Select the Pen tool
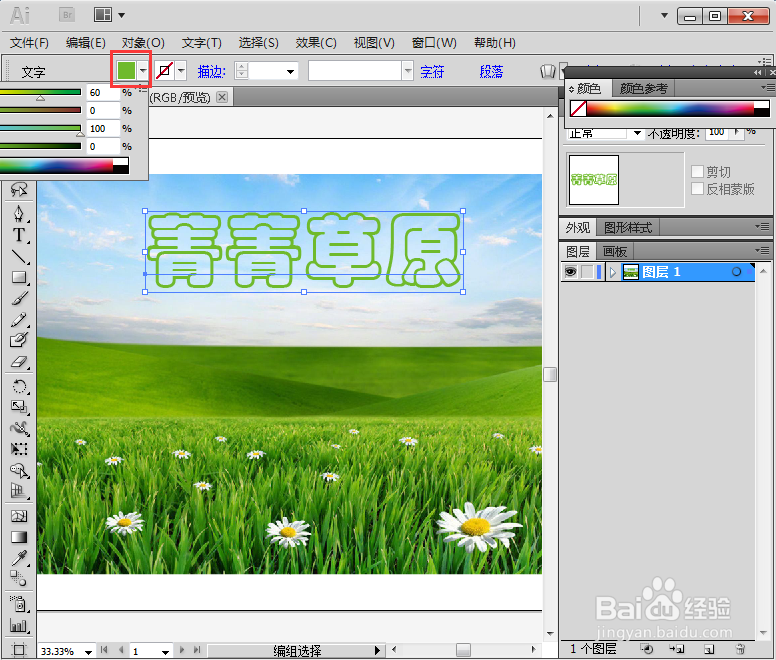 coord(19,214)
